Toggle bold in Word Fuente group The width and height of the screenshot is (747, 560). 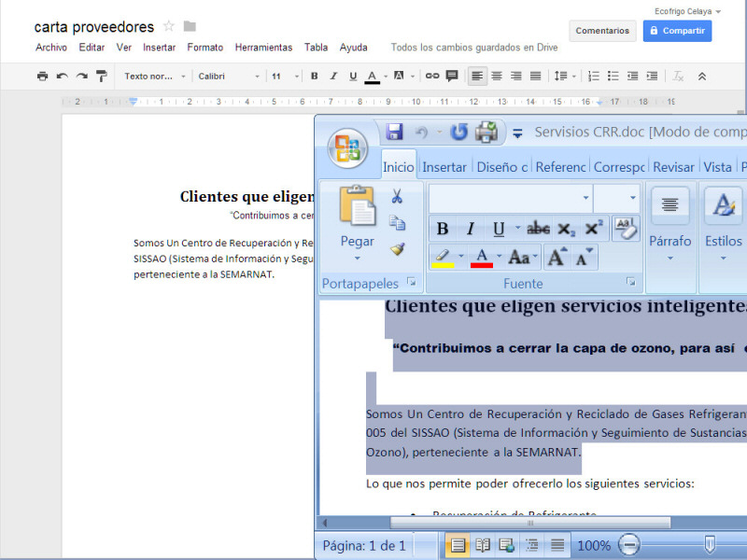[443, 229]
